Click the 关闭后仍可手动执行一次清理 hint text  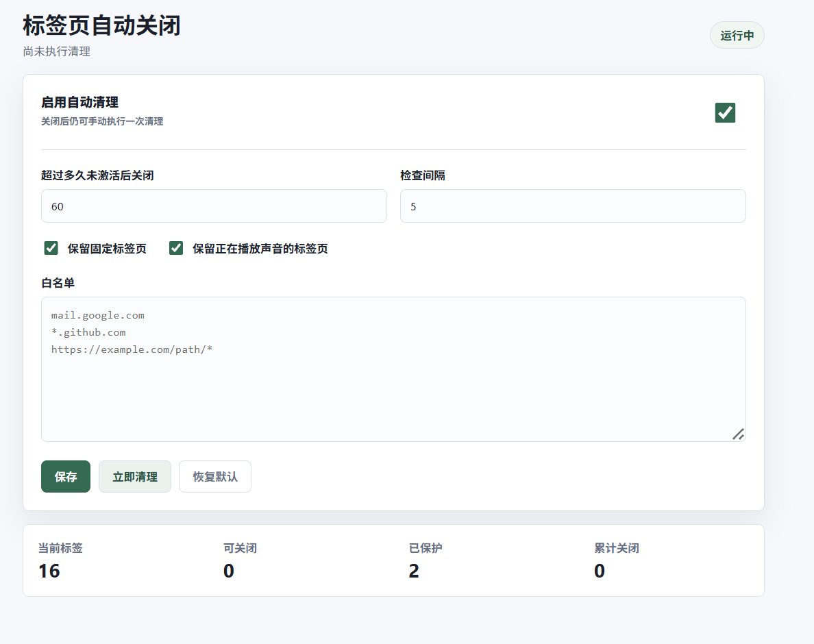coord(102,121)
